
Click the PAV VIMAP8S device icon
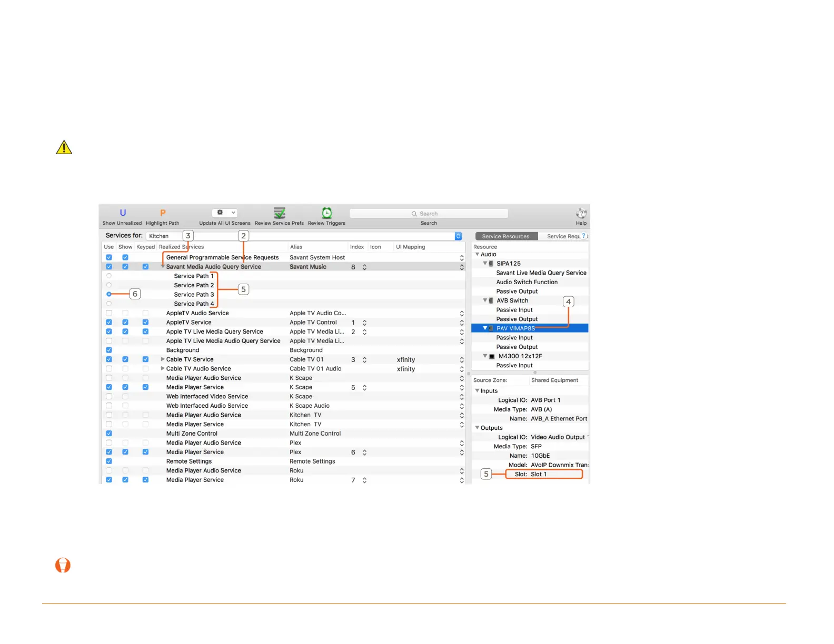tap(492, 328)
